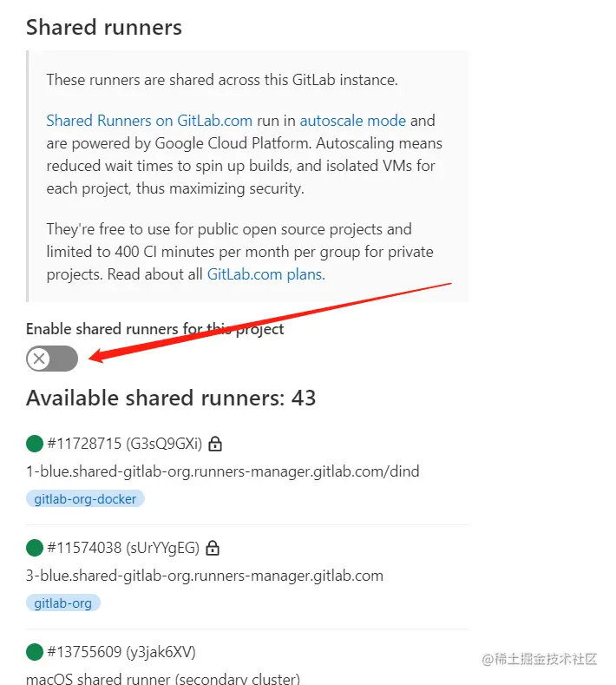Image resolution: width=616 pixels, height=685 pixels.
Task: Click the Available shared runners: 43 heading
Action: coord(171,398)
